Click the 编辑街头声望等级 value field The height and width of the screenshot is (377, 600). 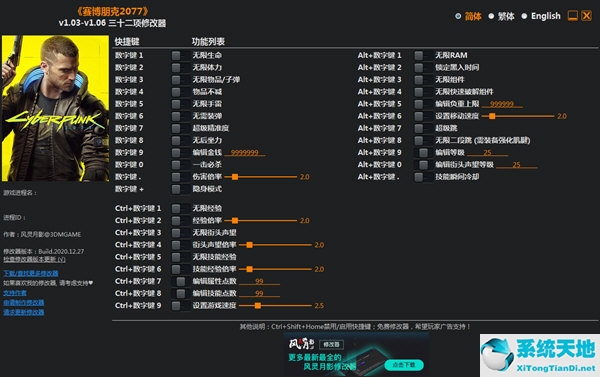pyautogui.click(x=517, y=165)
